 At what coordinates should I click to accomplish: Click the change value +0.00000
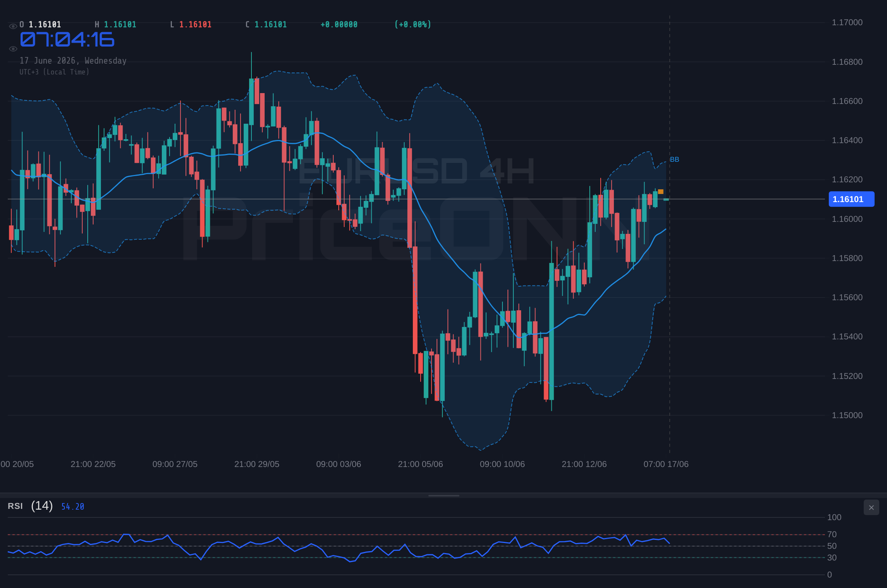pyautogui.click(x=339, y=24)
